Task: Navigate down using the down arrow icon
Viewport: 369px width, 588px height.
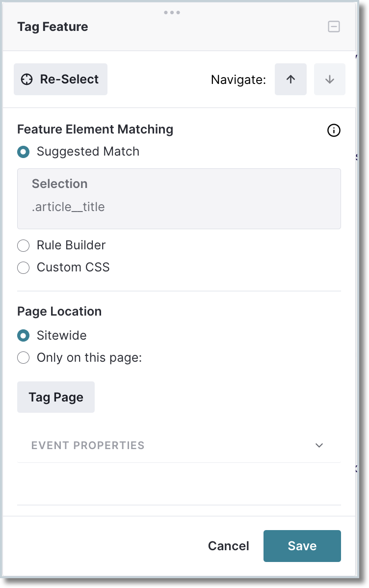Action: click(x=329, y=79)
